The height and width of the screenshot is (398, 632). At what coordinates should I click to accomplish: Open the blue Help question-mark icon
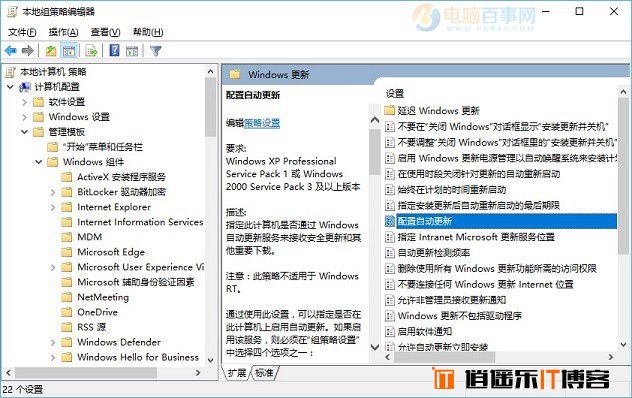[x=114, y=50]
